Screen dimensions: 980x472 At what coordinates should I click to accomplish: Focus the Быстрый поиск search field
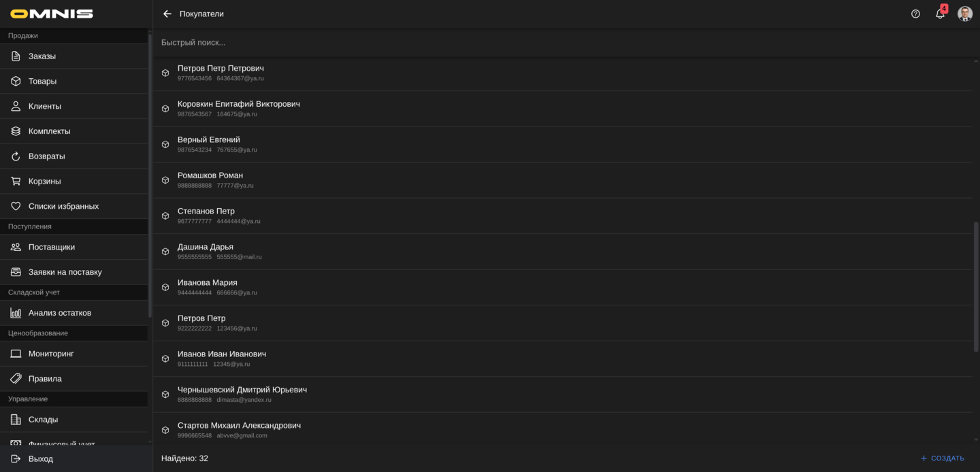476,42
